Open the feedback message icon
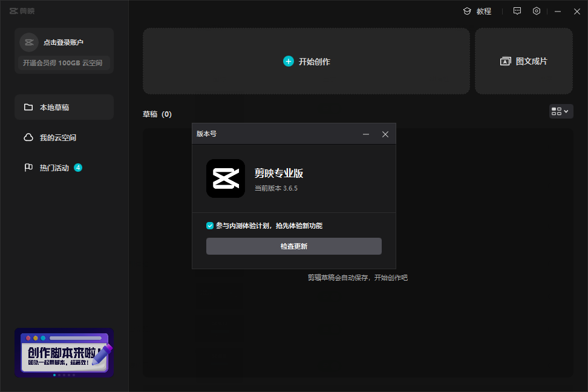588x392 pixels. tap(517, 11)
